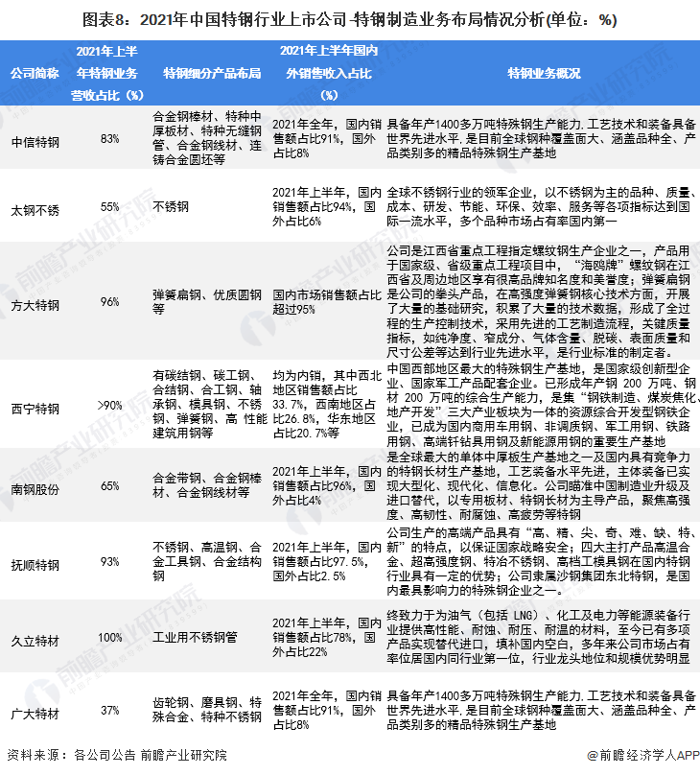Viewport: 700px width, 775px height.
Task: Click the '>90%' revenue share cell
Action: click(x=109, y=406)
